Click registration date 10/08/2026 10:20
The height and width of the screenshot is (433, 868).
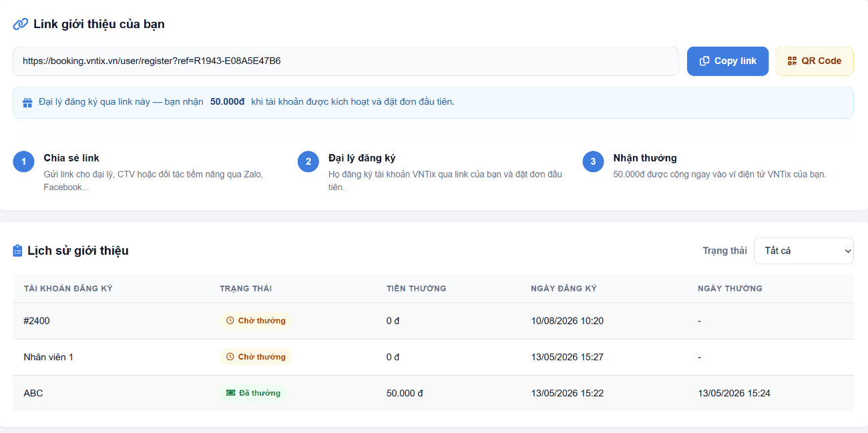[568, 321]
